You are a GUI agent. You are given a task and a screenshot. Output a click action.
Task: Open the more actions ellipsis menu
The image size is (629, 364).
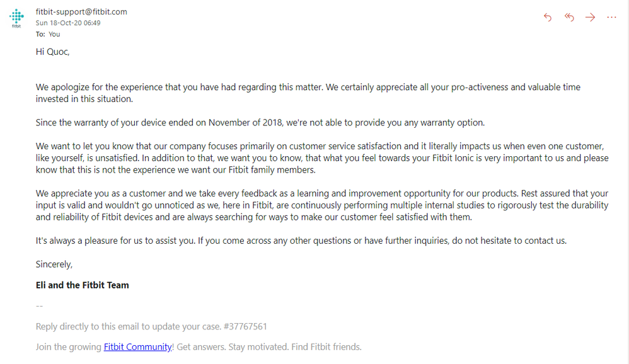tap(611, 17)
